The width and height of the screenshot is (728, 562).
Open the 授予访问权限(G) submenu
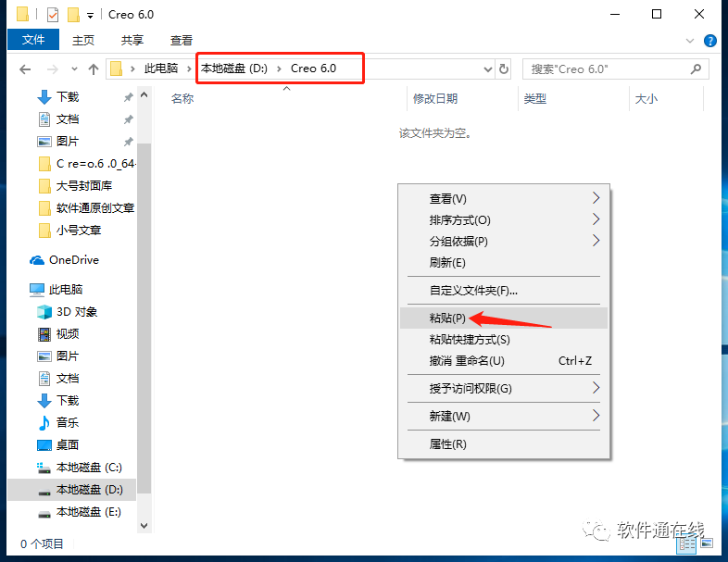504,389
